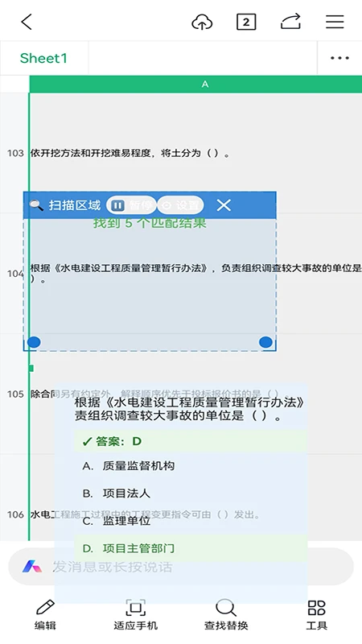Screen dimensions: 362x644
Task: Close the 扫描区域 scan overlay
Action: [x=224, y=205]
